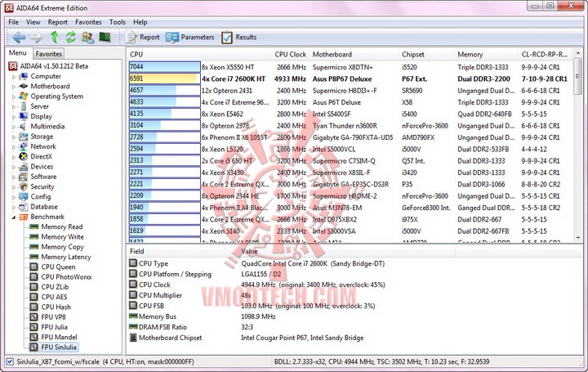Viewport: 588px width, 372px height.
Task: Click the green Up arrow icon
Action: tap(55, 37)
